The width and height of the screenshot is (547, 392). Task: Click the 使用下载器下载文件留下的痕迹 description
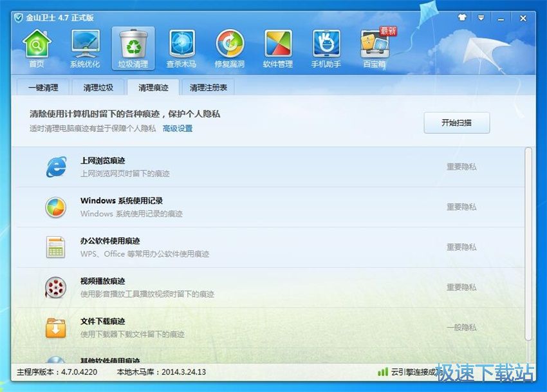pos(133,334)
